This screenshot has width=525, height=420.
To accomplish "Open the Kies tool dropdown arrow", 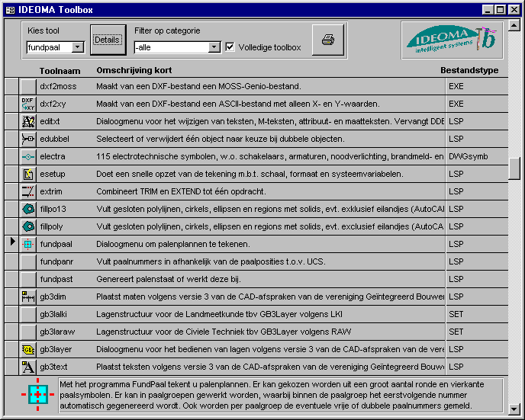I will [x=78, y=47].
